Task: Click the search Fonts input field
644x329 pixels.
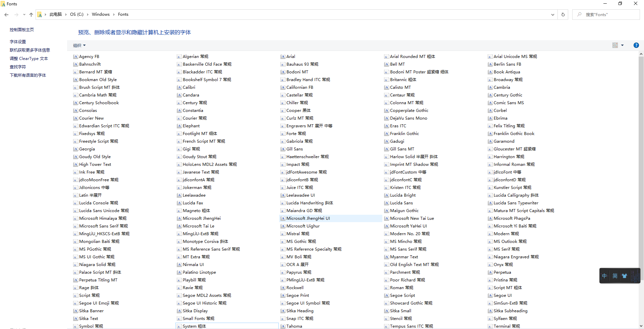Action: coord(606,14)
